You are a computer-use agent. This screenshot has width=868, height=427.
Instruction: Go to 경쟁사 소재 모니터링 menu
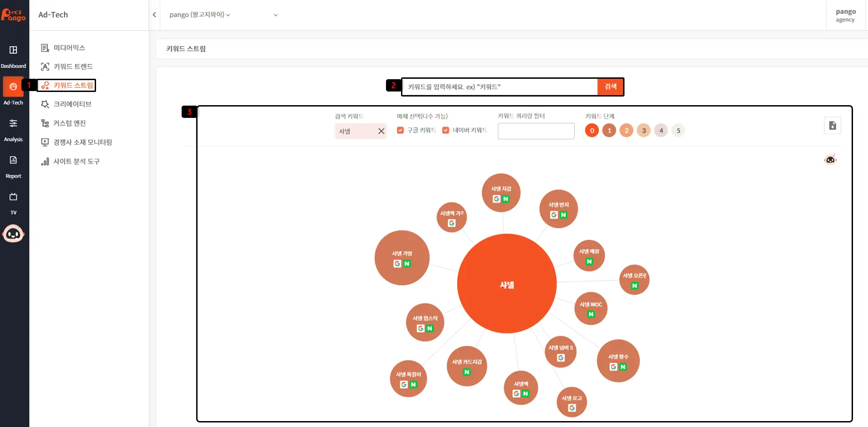(82, 142)
